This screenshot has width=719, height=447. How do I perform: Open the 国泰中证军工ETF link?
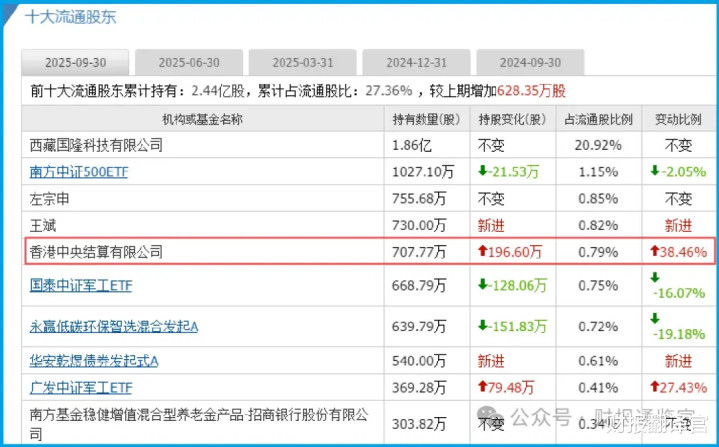(81, 286)
